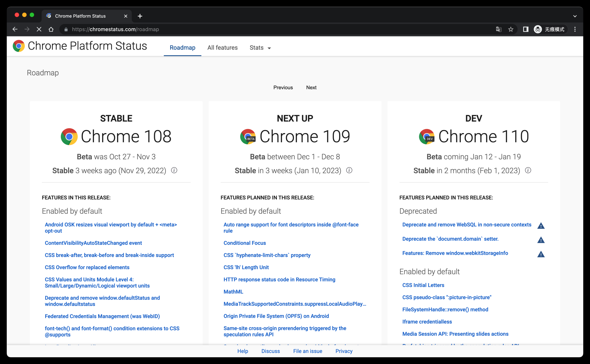Viewport: 590px width, 364px height.
Task: Open Media Session API Presenting slides link
Action: point(455,334)
